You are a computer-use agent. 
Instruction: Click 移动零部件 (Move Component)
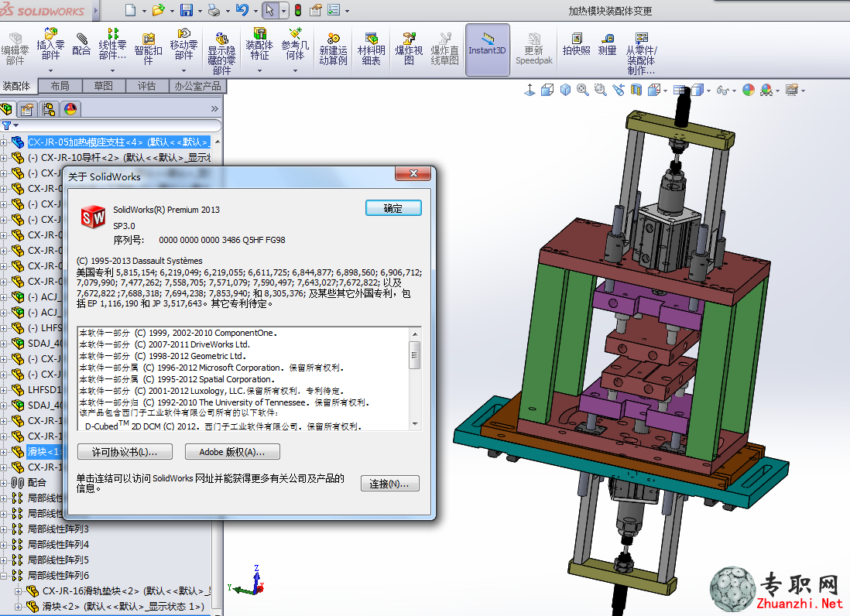(x=183, y=44)
